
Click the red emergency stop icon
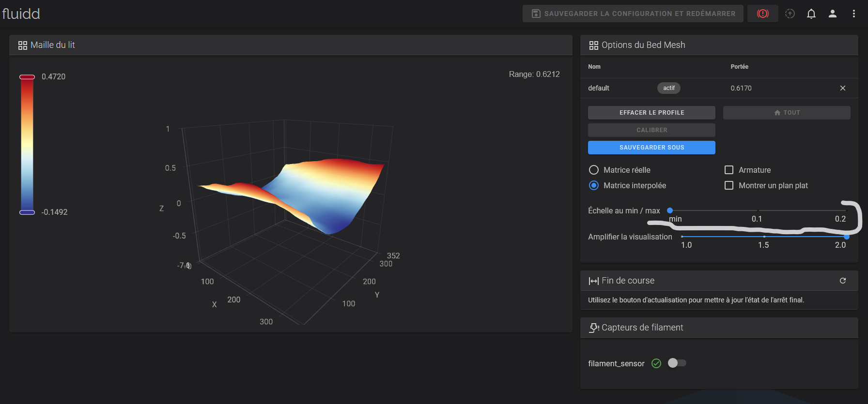(763, 14)
